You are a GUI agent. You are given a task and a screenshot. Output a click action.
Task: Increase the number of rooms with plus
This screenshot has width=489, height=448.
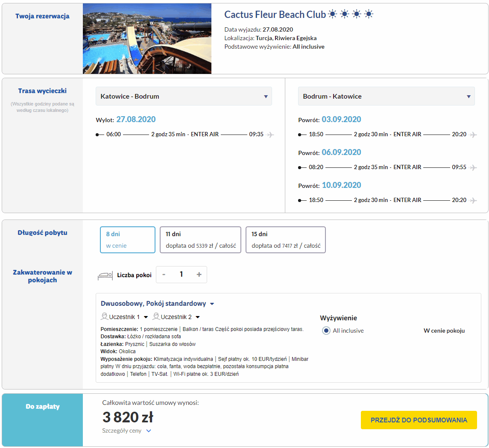199,275
